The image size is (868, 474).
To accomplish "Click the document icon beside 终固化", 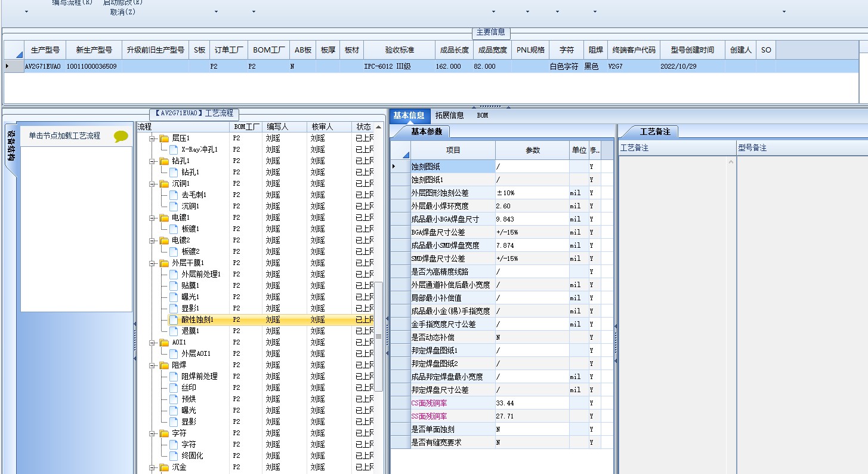I will (174, 455).
